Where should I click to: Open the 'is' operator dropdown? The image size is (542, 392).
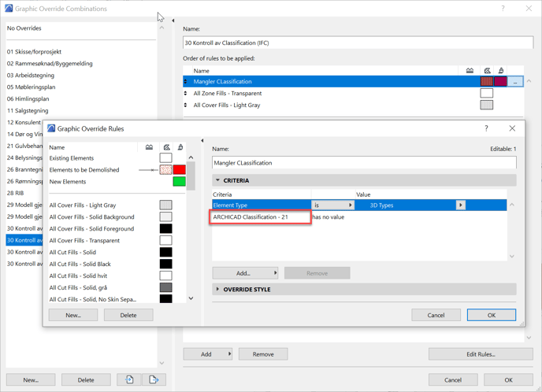[333, 205]
